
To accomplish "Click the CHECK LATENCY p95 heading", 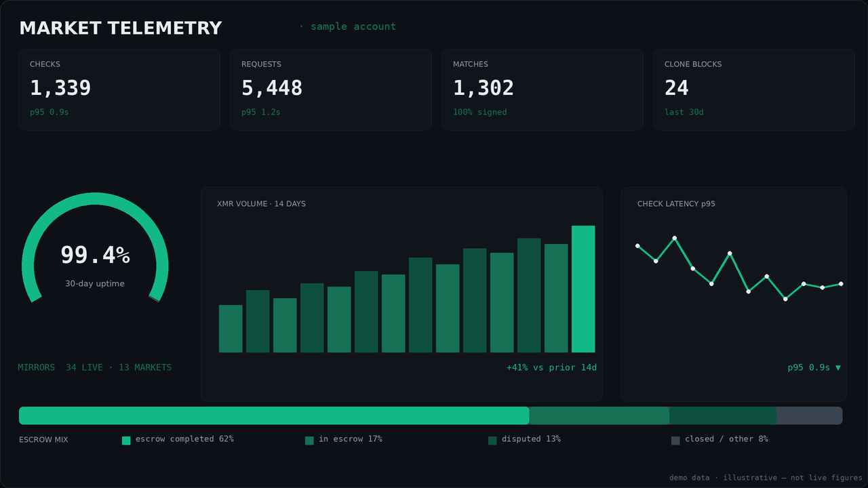I will (x=676, y=204).
